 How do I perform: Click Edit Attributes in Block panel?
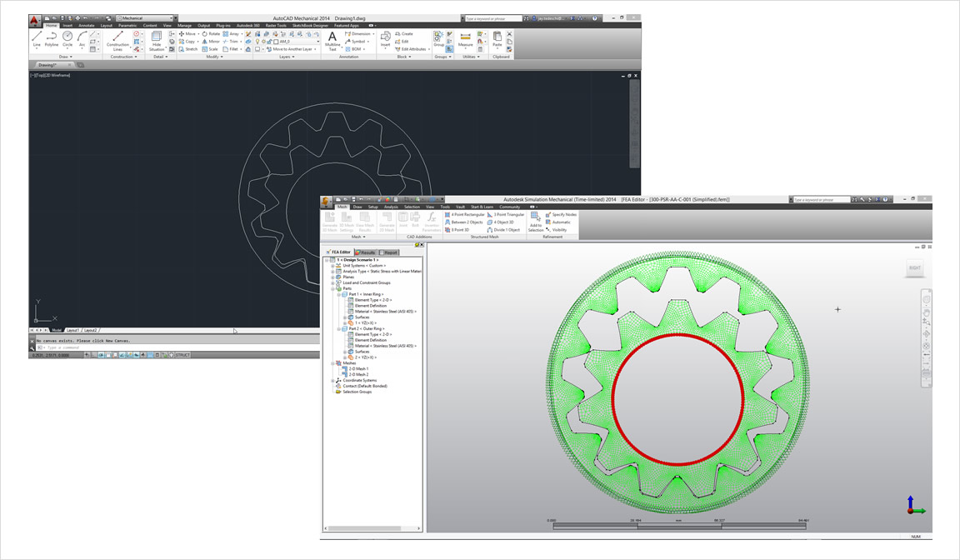point(411,49)
